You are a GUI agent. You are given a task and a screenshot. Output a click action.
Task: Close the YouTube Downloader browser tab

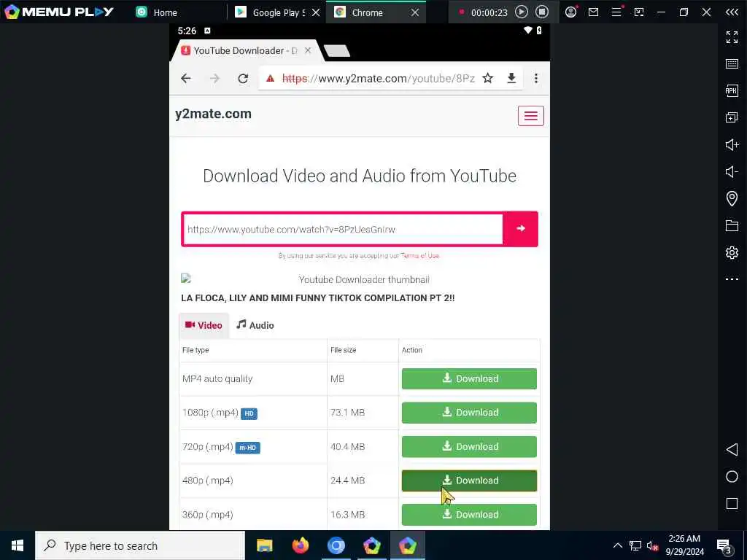[x=308, y=50]
